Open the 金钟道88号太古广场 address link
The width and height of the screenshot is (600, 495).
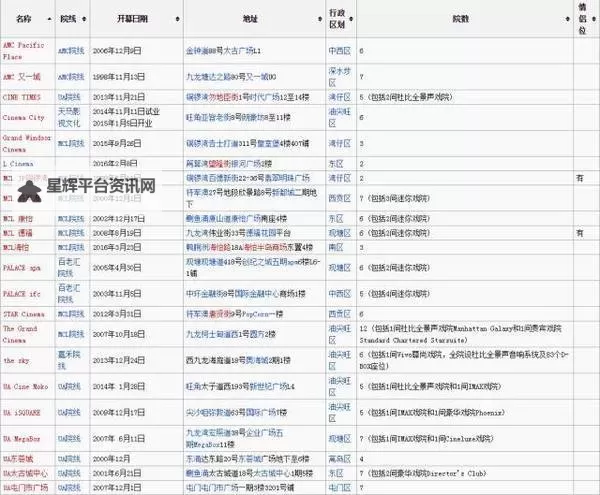tap(223, 51)
